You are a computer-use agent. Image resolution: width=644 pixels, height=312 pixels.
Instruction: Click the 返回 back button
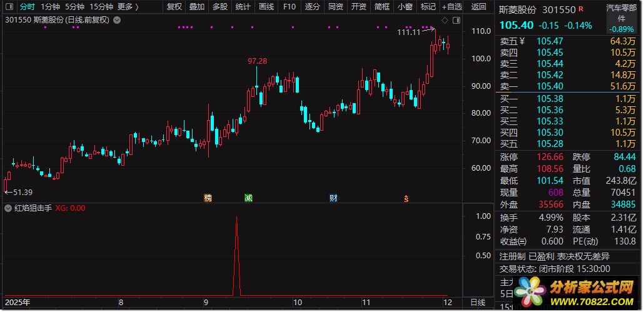pos(478,7)
